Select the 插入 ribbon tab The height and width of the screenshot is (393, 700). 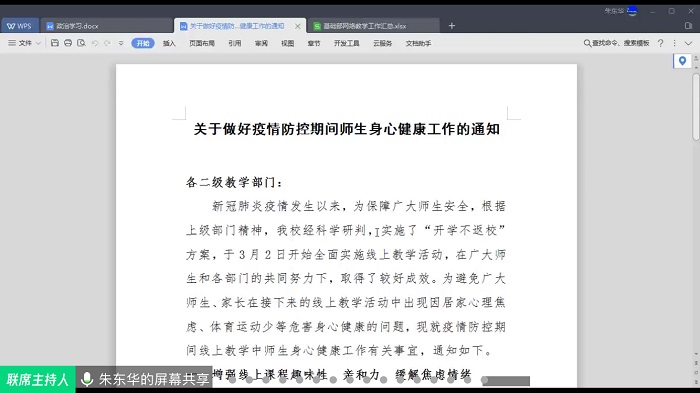coord(169,43)
